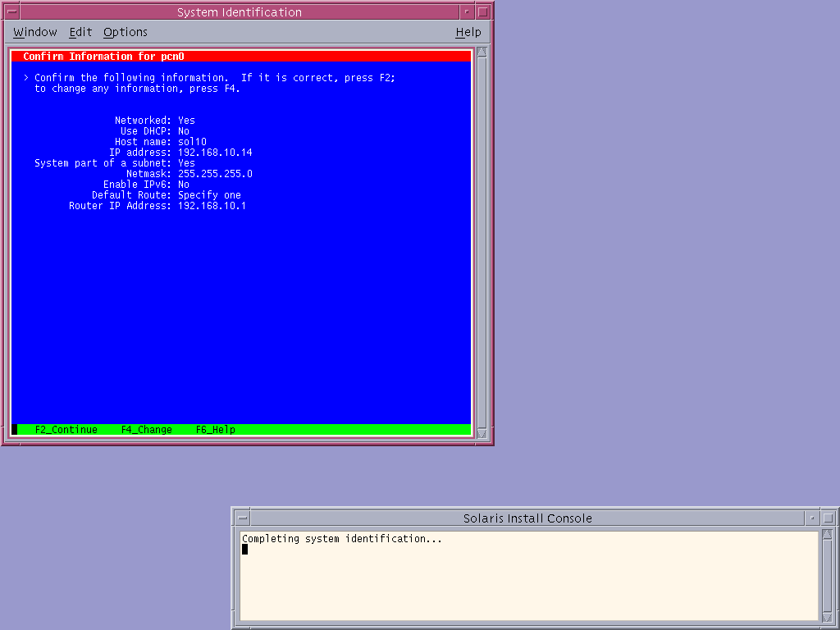Click the System Identification vertical scrollbar track

[482, 243]
